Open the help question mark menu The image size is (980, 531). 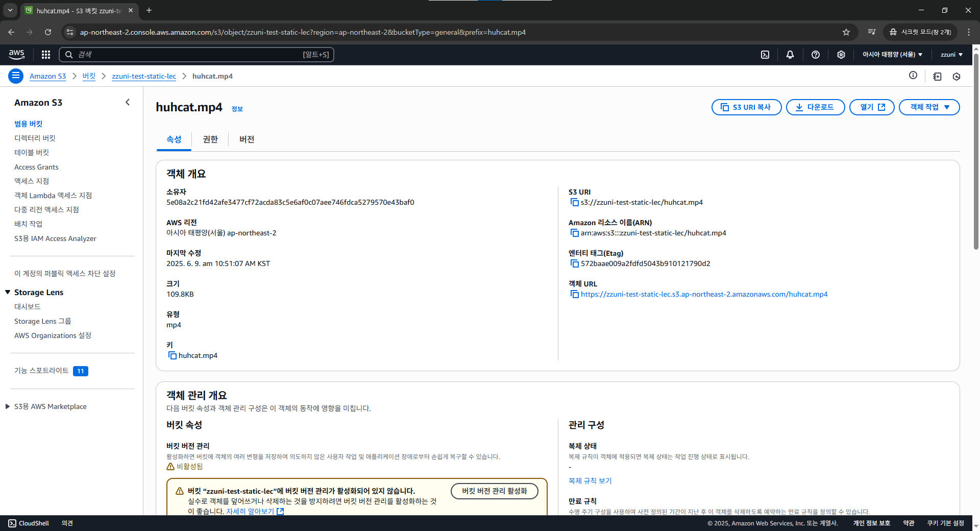[x=816, y=55]
